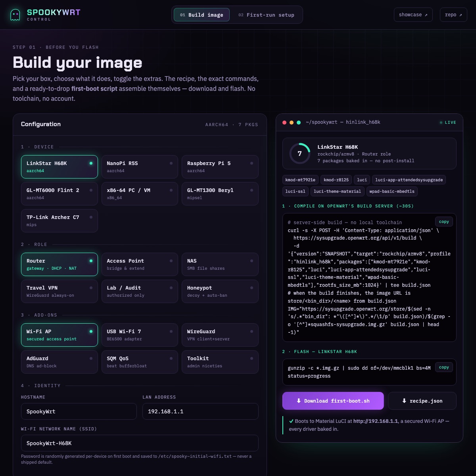Viewport: 476px width, 476px height.
Task: Click the luci-app-attendedsysupgrade package chip
Action: click(x=409, y=180)
